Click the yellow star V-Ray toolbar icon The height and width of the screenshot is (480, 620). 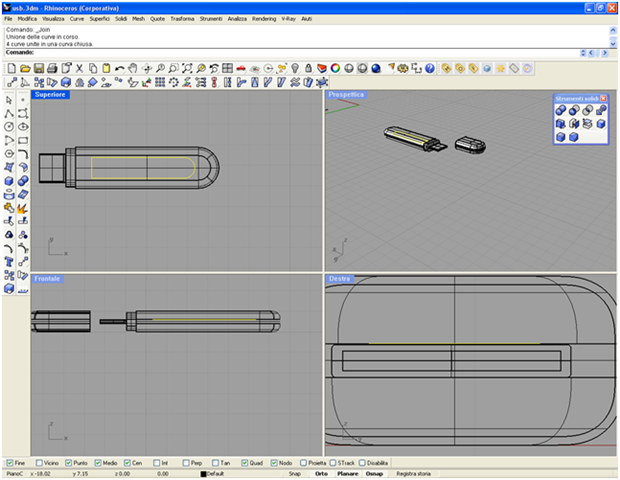click(x=500, y=68)
